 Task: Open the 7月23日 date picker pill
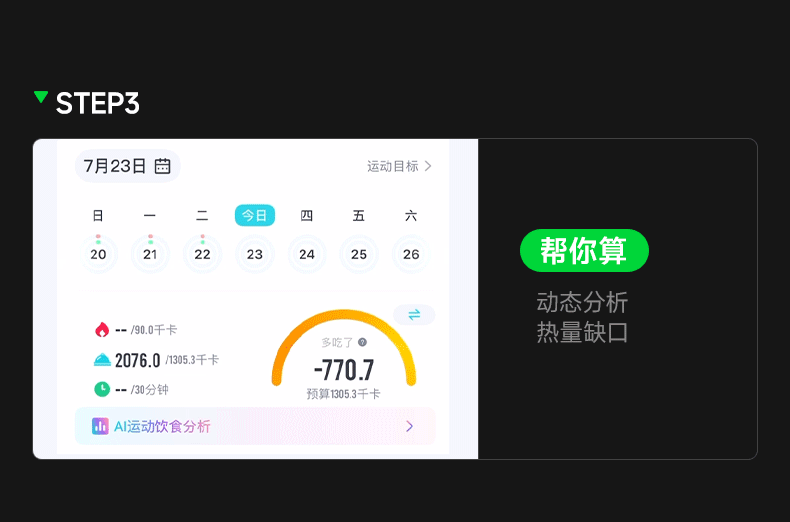[127, 166]
